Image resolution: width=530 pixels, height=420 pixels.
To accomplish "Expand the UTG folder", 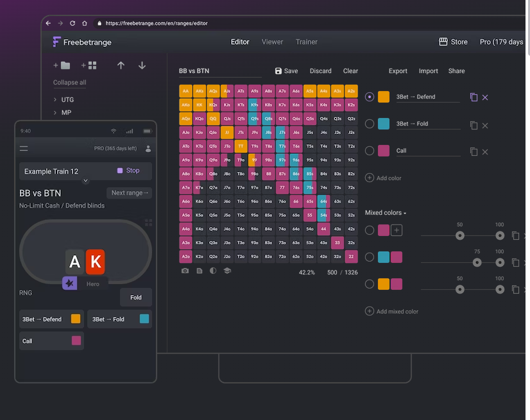I will [x=55, y=99].
